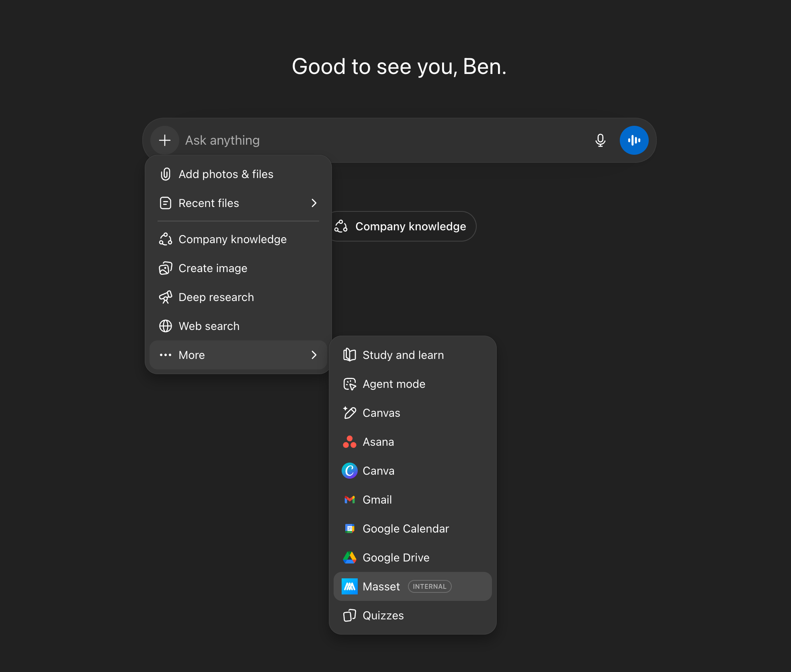
Task: Click the Ask anything input field
Action: [x=362, y=140]
